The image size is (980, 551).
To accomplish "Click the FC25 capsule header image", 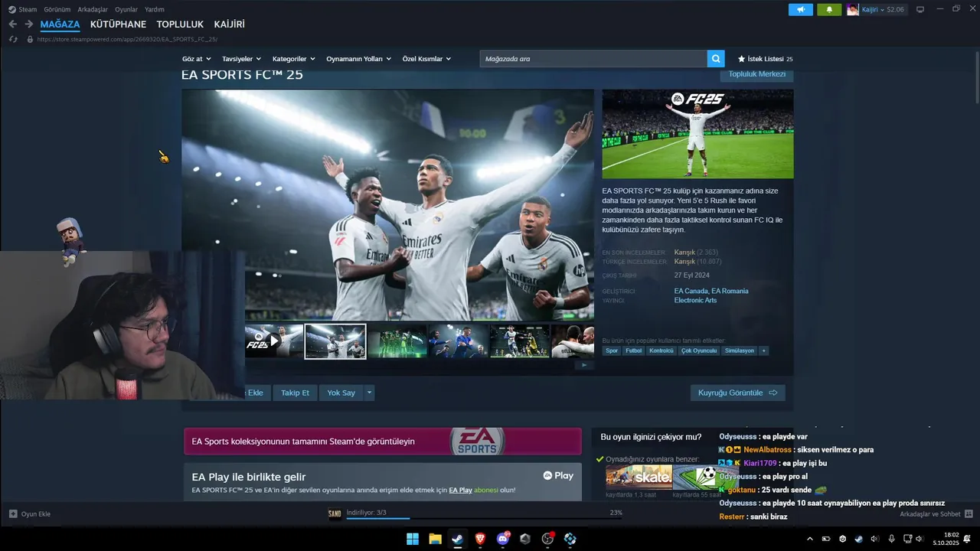I will [x=697, y=134].
